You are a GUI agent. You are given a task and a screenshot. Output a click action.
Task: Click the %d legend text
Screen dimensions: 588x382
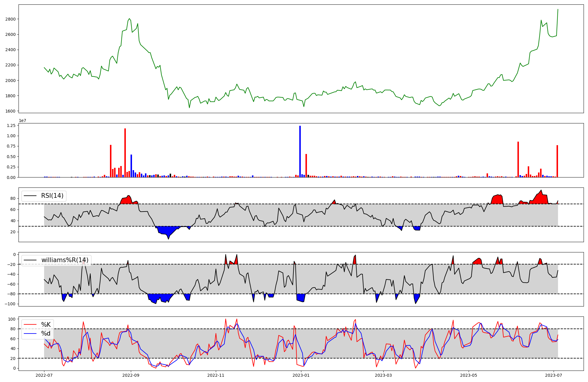point(46,334)
